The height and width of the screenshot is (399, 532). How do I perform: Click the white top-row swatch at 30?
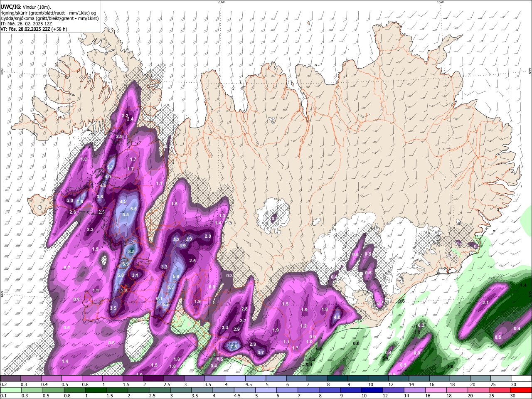click(x=522, y=378)
